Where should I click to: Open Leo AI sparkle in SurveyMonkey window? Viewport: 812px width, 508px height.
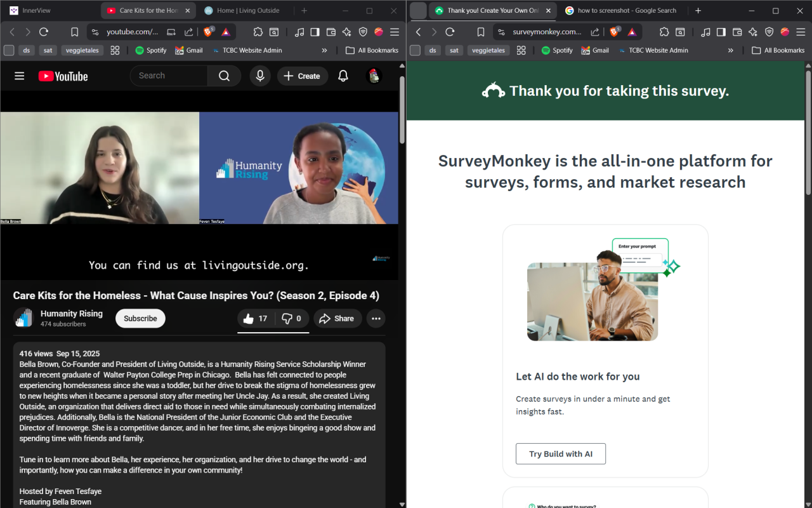pos(752,32)
